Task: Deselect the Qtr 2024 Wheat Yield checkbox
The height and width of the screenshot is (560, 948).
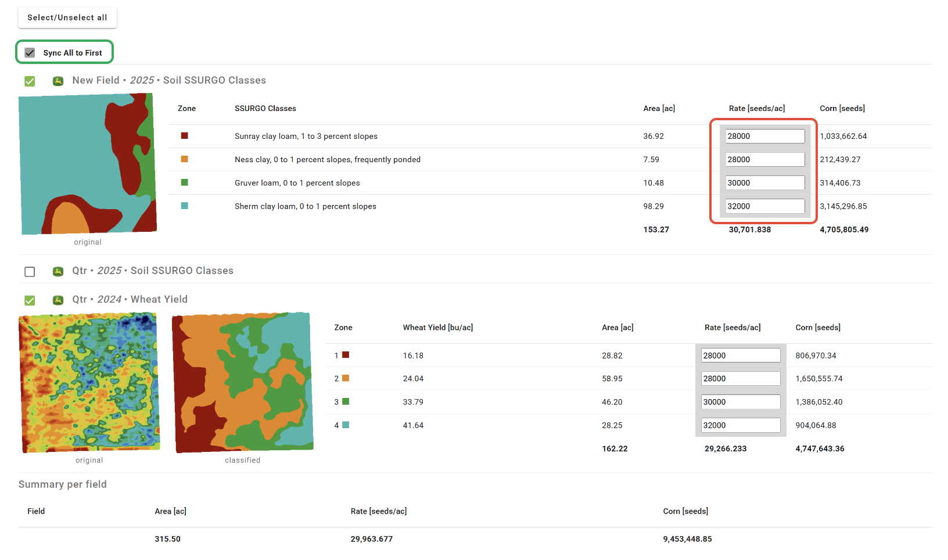Action: (x=30, y=300)
